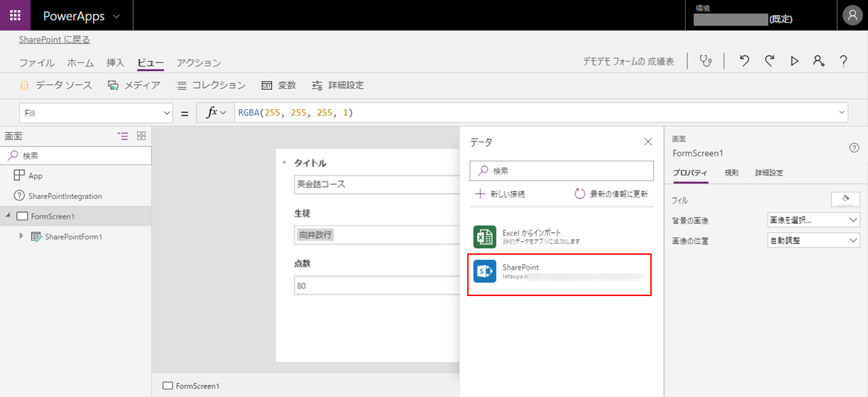Click the screen tree search box
This screenshot has height=397, width=868.
pos(76,156)
